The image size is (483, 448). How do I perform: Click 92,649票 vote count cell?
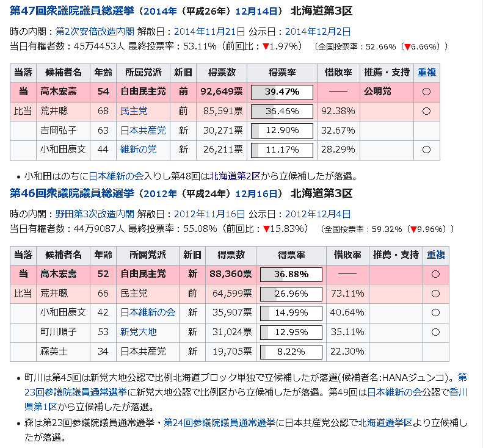coord(222,92)
